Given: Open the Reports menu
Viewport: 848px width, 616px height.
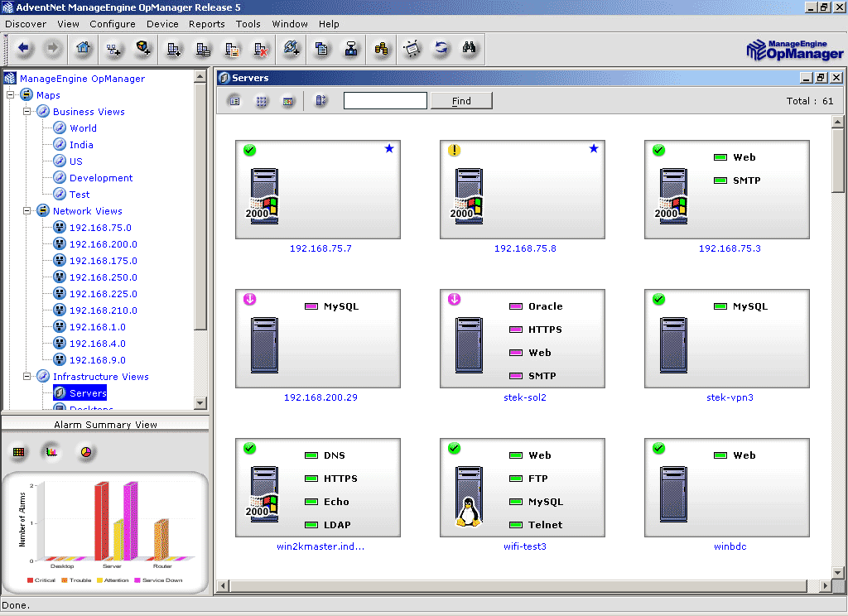Looking at the screenshot, I should click(206, 24).
